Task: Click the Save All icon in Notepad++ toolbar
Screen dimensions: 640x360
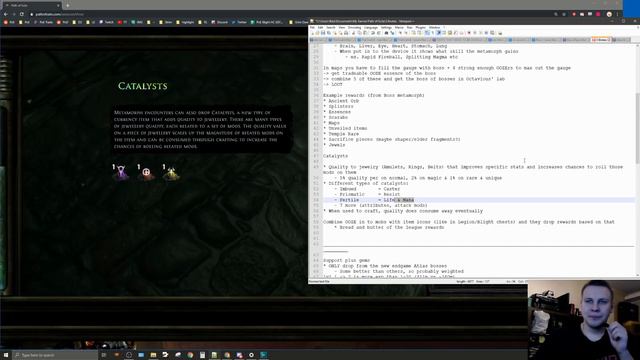Action: pos(329,33)
